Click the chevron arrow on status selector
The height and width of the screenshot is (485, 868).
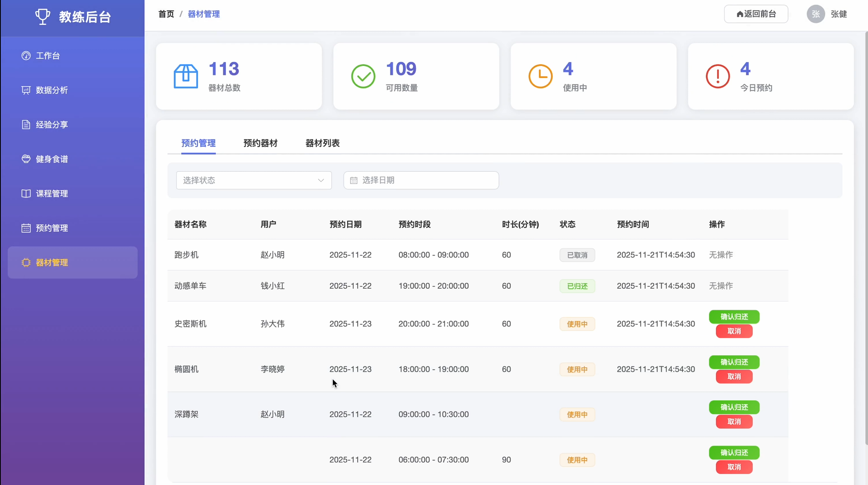pos(321,180)
